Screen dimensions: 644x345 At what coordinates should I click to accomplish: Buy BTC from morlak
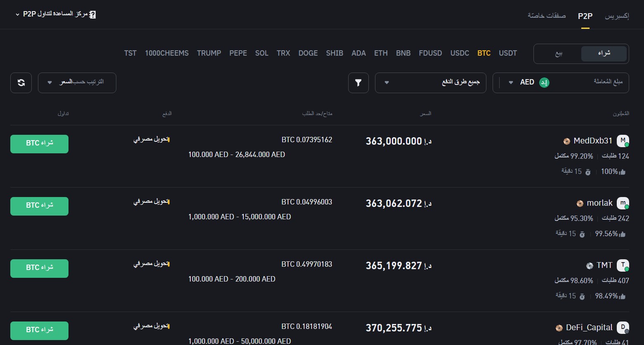tap(39, 206)
